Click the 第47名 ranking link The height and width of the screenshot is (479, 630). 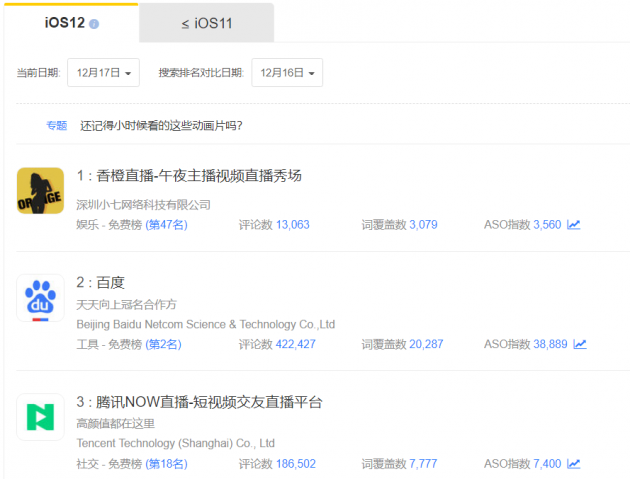point(166,225)
